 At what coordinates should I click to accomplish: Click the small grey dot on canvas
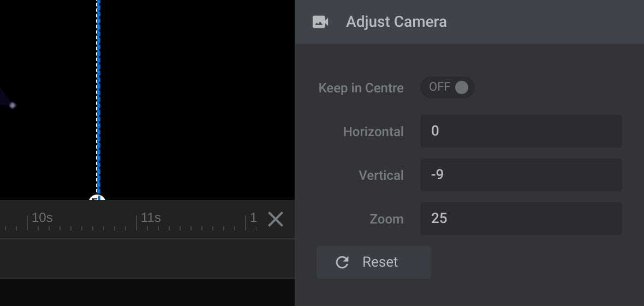pos(13,105)
